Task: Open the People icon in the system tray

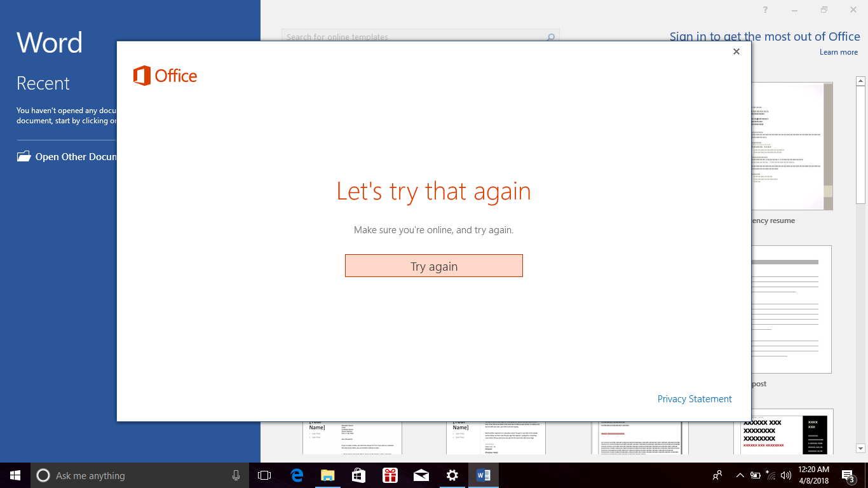Action: click(x=717, y=475)
